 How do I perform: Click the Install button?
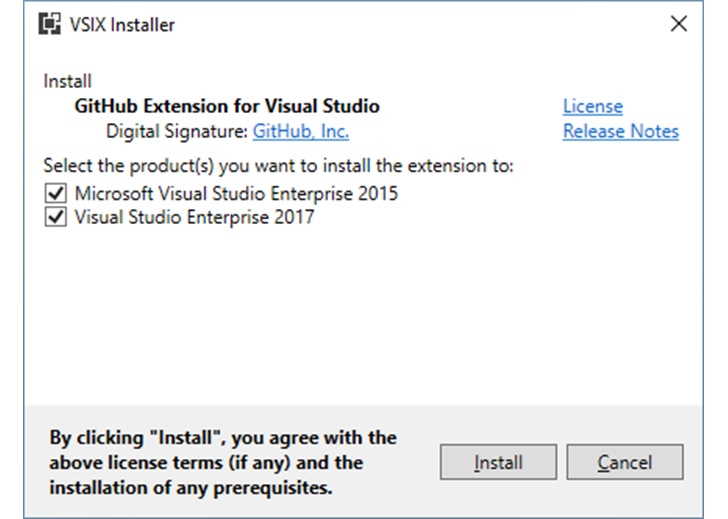(498, 462)
